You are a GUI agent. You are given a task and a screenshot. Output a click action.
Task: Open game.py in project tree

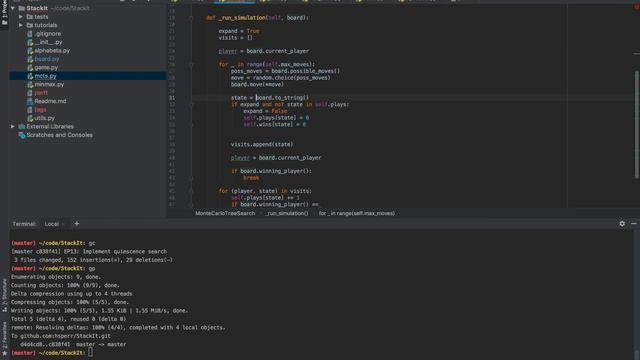[x=46, y=67]
